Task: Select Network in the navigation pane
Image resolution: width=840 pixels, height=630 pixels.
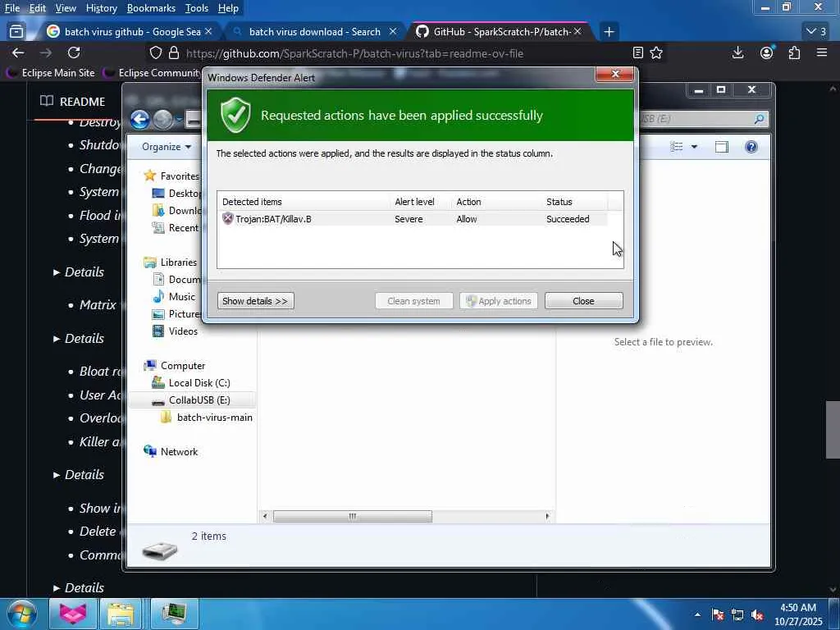Action: click(171, 452)
